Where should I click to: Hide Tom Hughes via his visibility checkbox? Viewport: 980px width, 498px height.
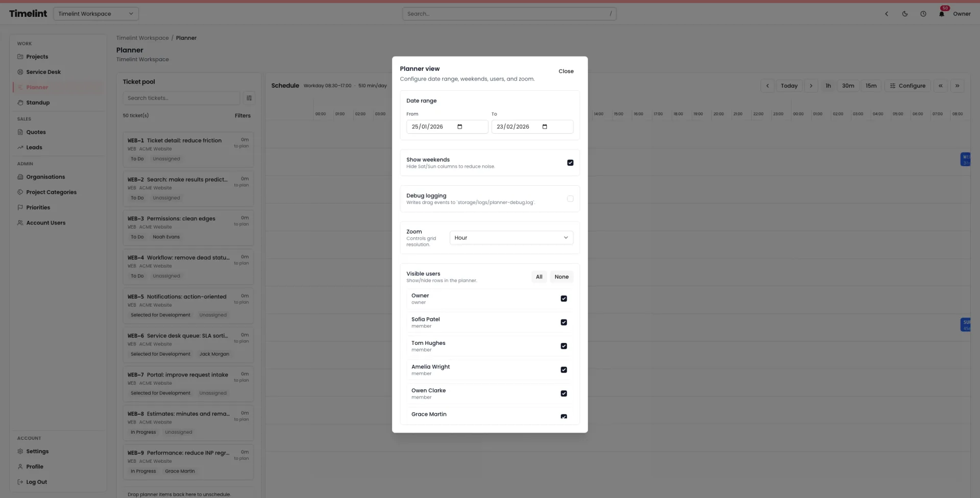pos(563,346)
